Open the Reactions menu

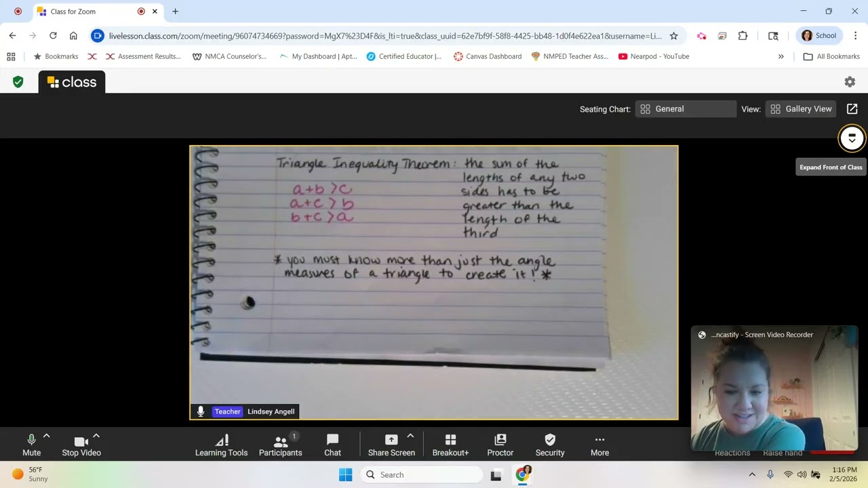[732, 453]
